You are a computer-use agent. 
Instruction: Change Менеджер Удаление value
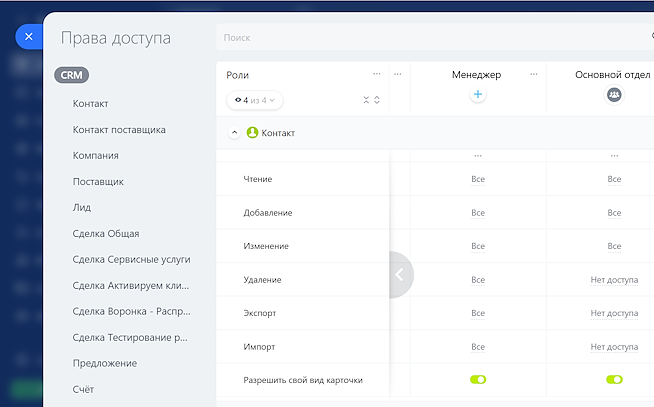tap(478, 280)
